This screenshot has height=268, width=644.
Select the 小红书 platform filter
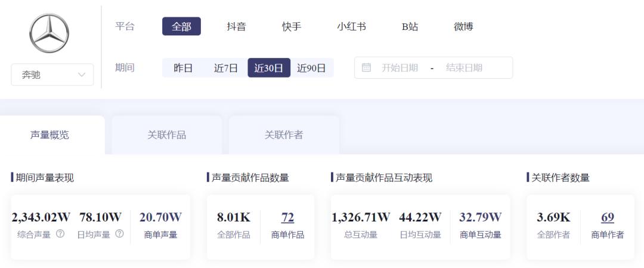tap(351, 26)
